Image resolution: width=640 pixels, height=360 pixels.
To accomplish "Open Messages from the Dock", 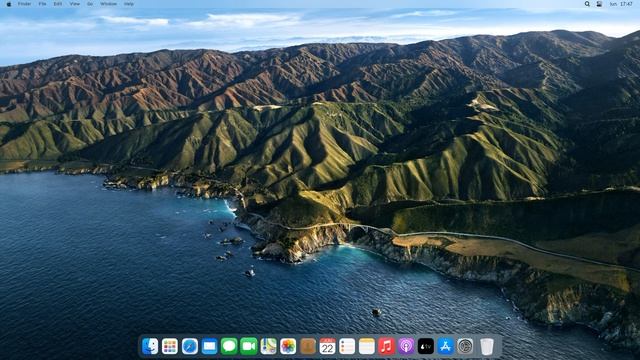I will 229,347.
